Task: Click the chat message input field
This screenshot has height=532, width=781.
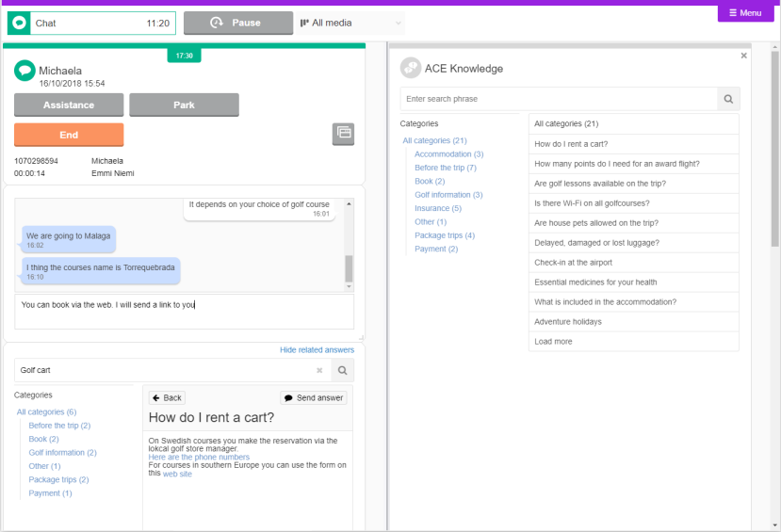Action: [184, 311]
